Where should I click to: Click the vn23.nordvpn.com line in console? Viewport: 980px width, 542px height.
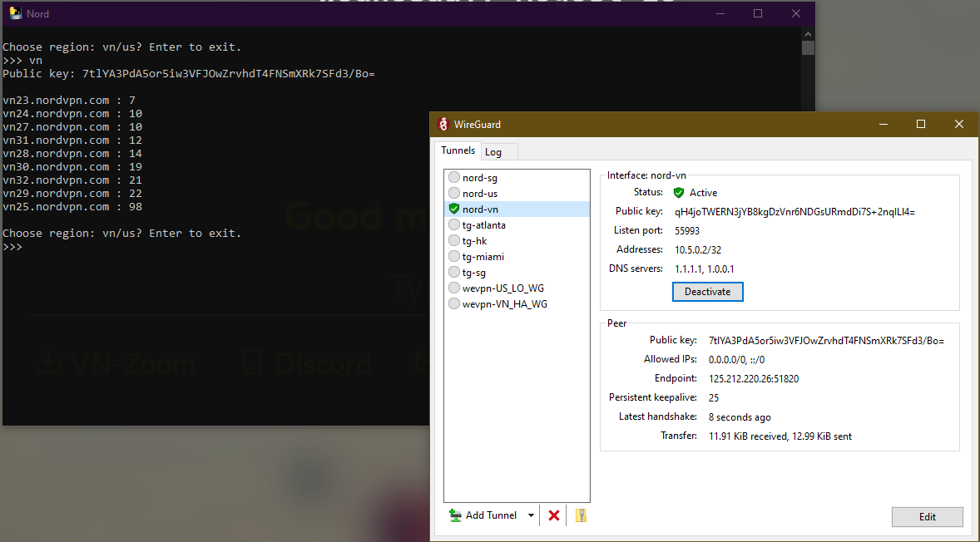[69, 101]
